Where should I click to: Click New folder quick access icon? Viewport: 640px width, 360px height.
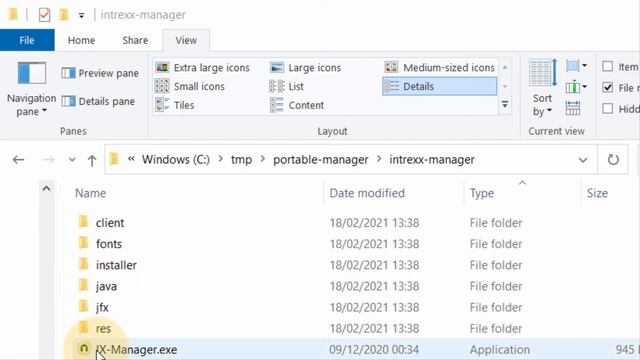point(64,15)
